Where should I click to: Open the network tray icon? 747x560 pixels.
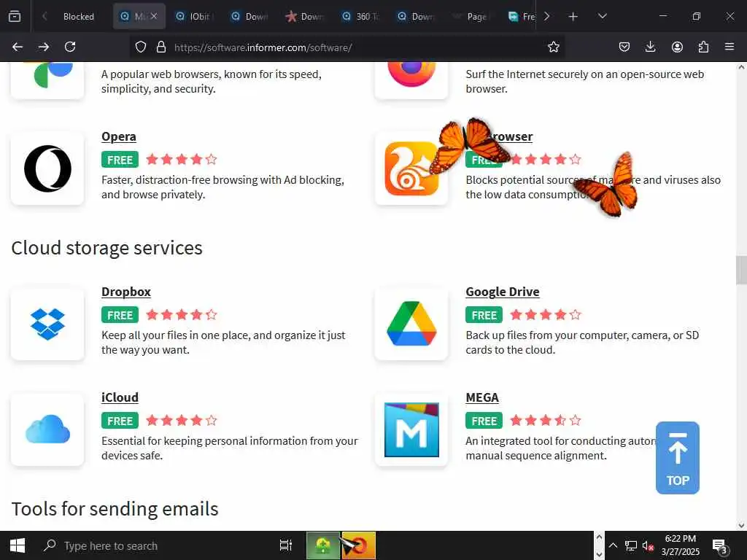click(631, 545)
